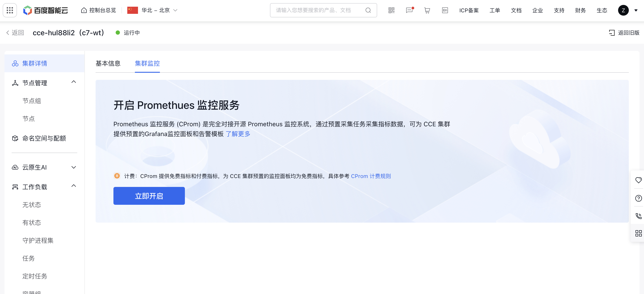Click the favorite heart icon on right sidebar

coord(638,180)
